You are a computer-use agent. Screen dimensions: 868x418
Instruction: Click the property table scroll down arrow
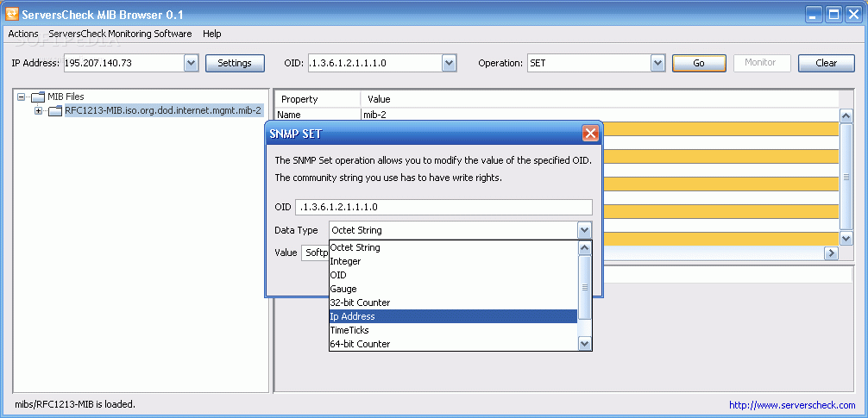pyautogui.click(x=846, y=239)
